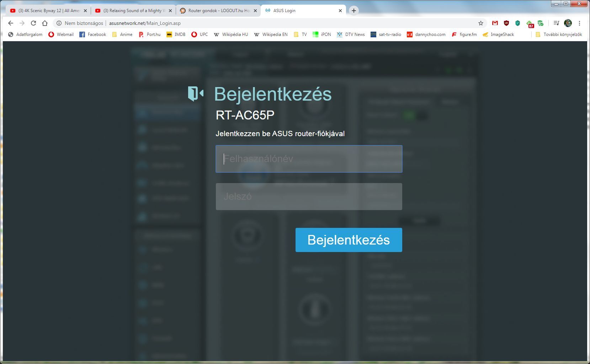
Task: Reload the ASUS login page
Action: pos(33,23)
